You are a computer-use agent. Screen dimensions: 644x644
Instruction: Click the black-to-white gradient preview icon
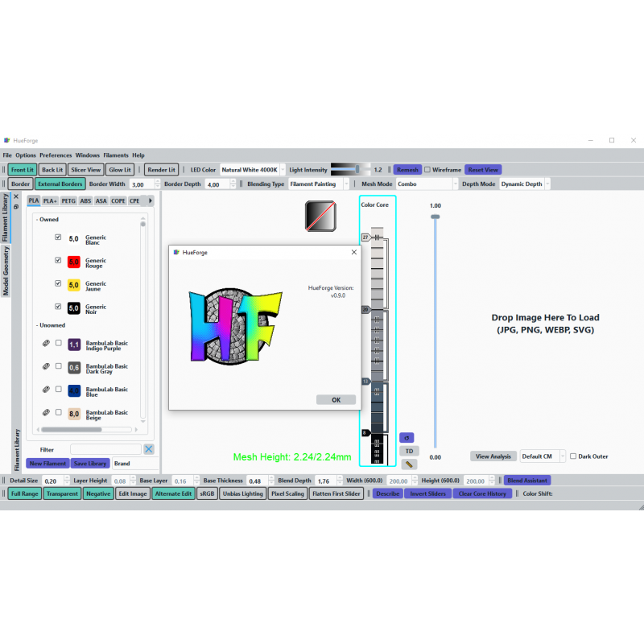tap(320, 216)
